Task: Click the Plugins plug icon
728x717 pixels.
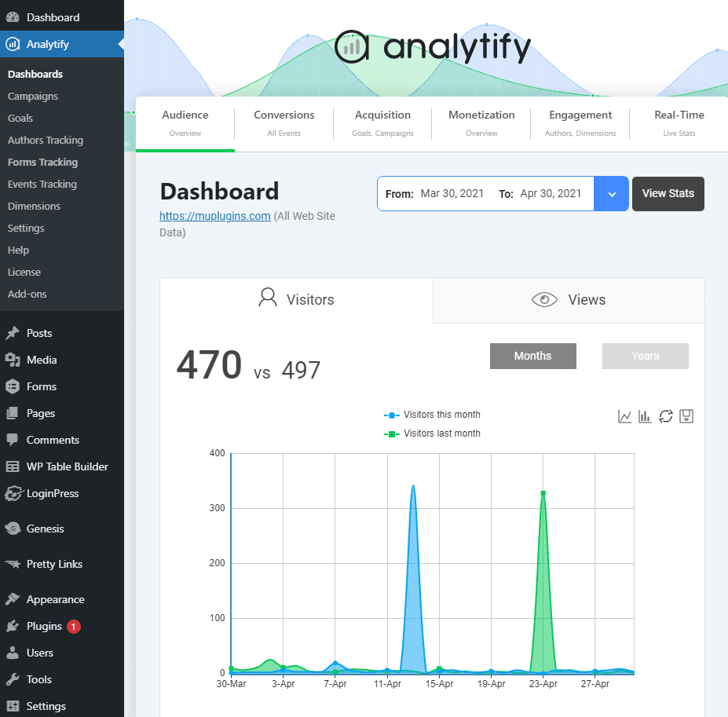Action: click(x=13, y=626)
